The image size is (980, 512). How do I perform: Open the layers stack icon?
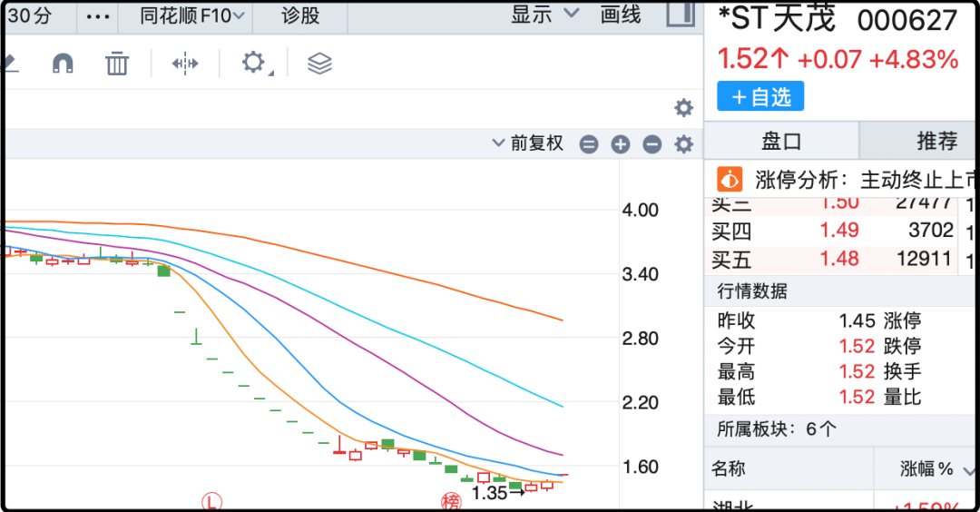pyautogui.click(x=319, y=64)
